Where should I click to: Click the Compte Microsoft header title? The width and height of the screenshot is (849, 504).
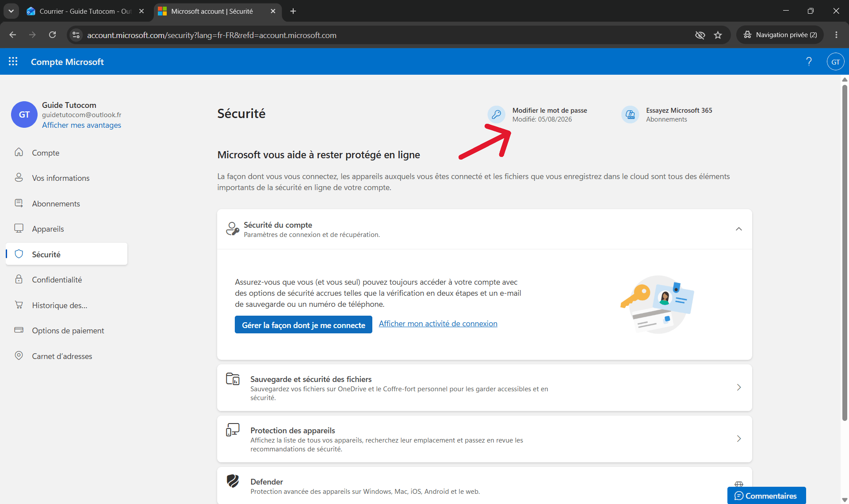[67, 62]
